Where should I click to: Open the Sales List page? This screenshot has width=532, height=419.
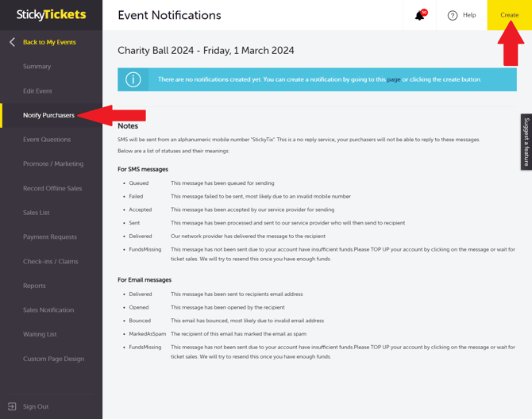(x=37, y=213)
